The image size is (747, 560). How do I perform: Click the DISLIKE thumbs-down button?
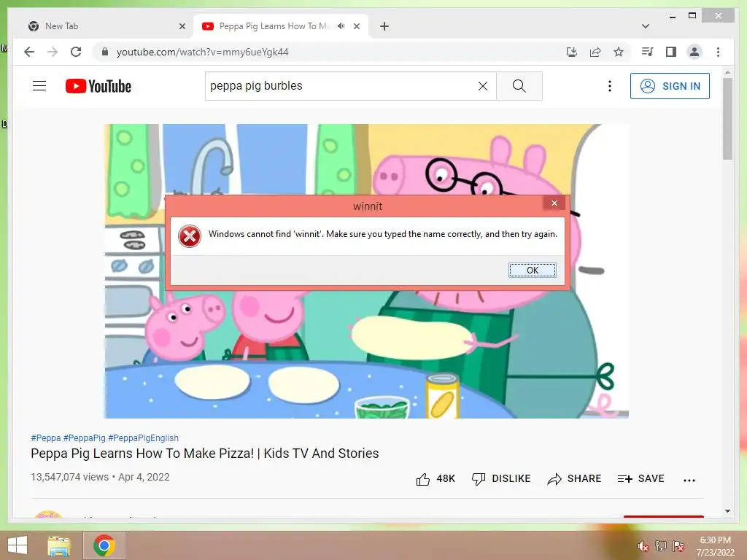click(500, 478)
